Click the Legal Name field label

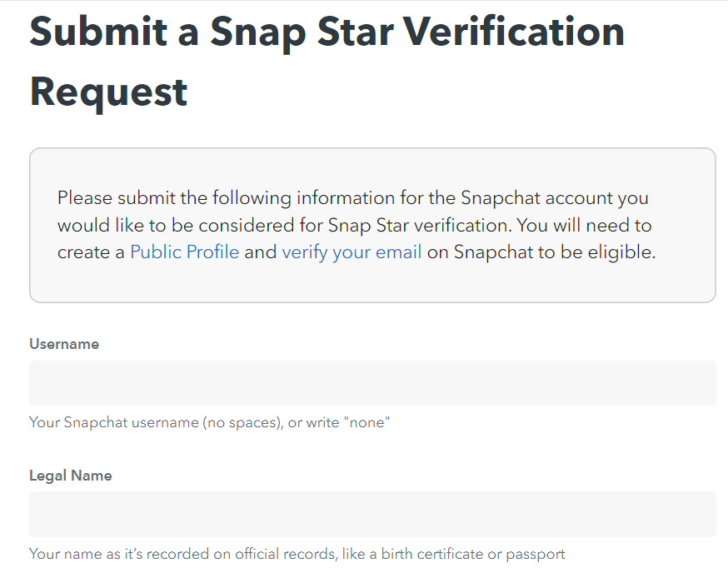point(70,476)
